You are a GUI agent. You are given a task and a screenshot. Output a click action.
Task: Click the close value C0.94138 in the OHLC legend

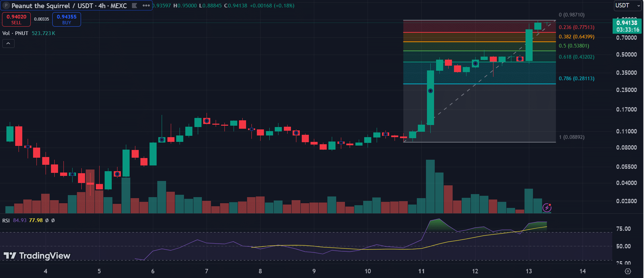(x=235, y=6)
